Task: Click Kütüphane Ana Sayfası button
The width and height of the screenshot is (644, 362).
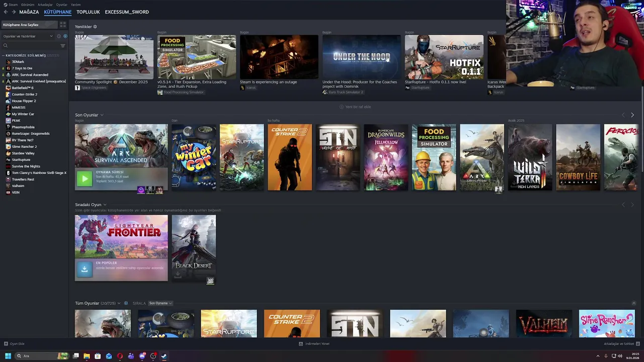Action: click(x=29, y=25)
